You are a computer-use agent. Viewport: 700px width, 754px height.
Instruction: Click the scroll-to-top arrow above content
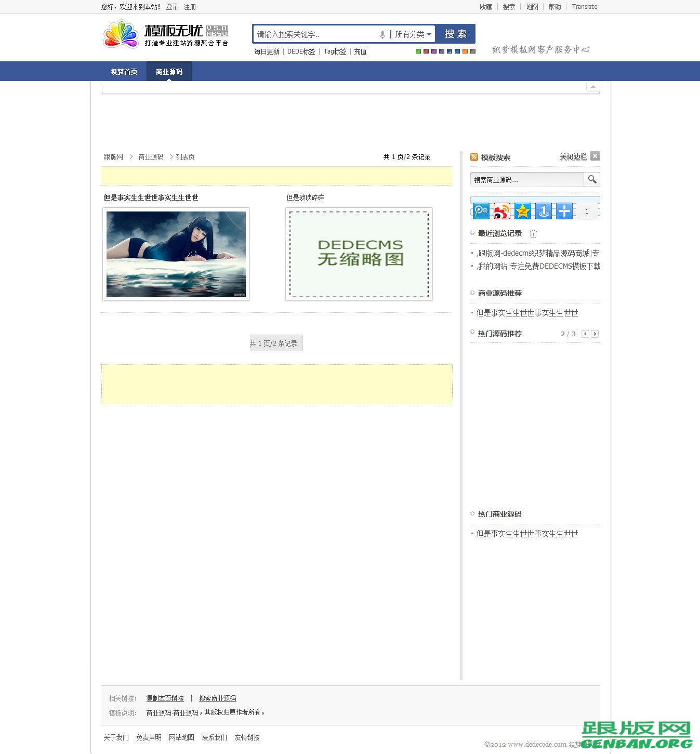pyautogui.click(x=592, y=86)
